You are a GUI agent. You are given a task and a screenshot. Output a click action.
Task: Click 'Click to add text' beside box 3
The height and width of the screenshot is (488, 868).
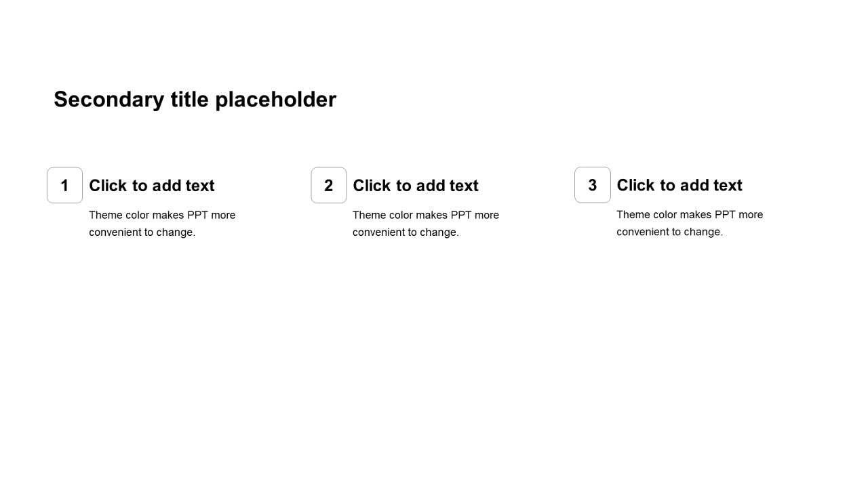679,185
